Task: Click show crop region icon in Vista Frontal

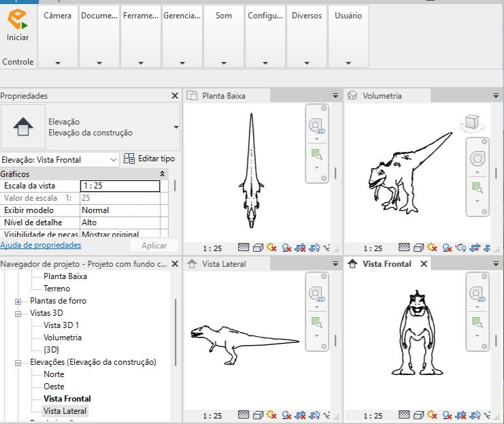Action: pos(475,415)
